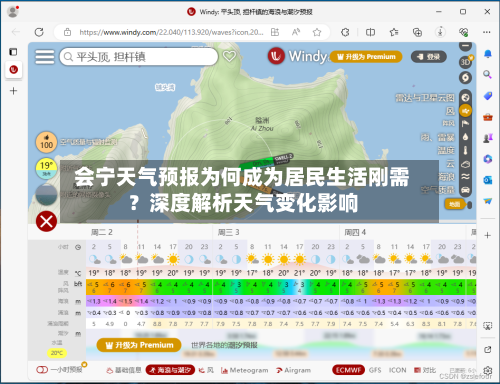The height and width of the screenshot is (384, 500).
Task: Open sidebar tools briefcase icon
Action: coord(488,117)
